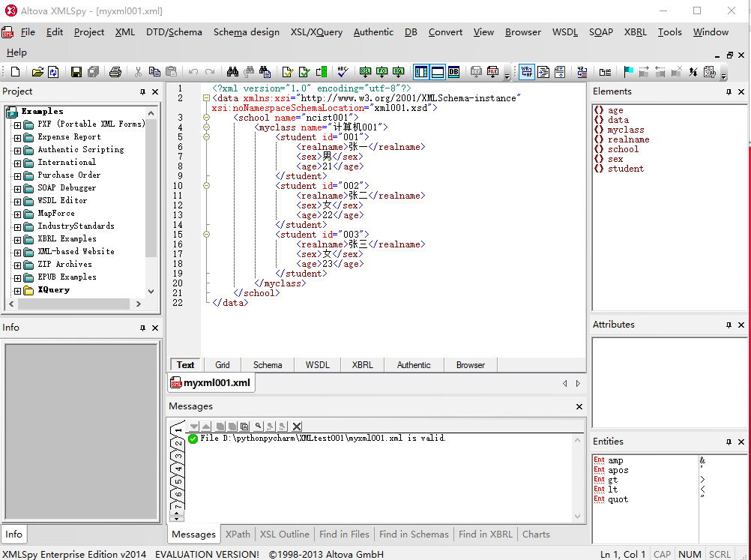Expand the SOAP Debugger folder

pyautogui.click(x=17, y=189)
